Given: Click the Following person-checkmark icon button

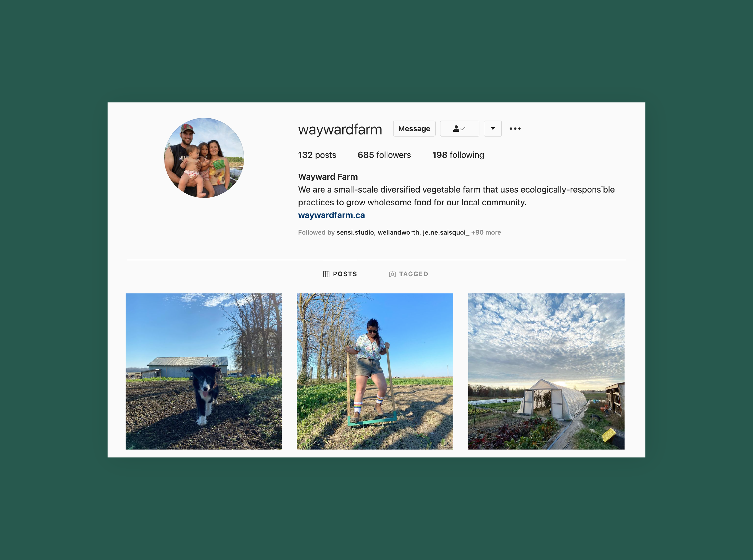Looking at the screenshot, I should pos(459,129).
